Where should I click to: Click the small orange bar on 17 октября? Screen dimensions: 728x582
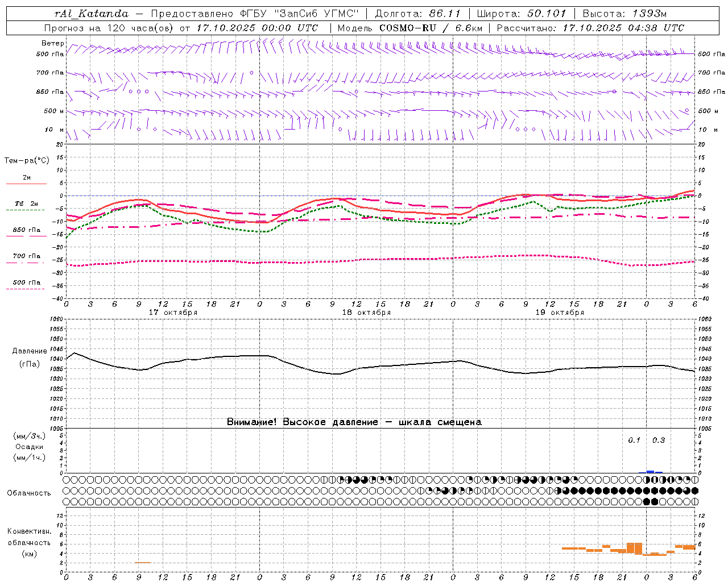tap(143, 563)
